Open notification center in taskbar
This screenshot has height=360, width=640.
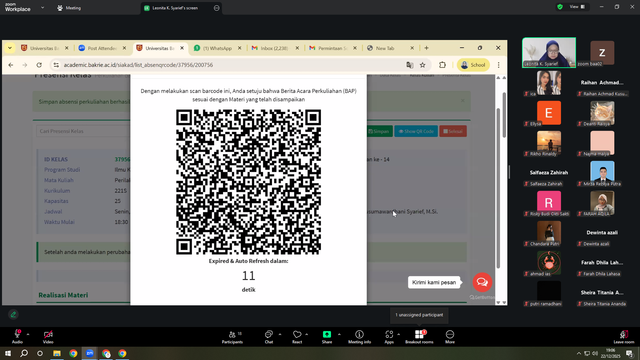[x=629, y=353]
